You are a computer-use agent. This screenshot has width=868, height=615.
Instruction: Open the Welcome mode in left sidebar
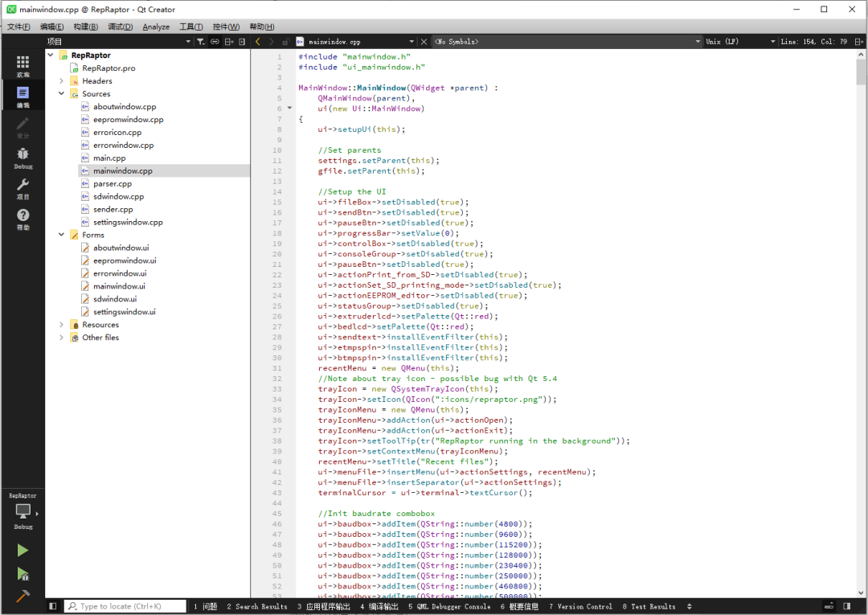[x=23, y=66]
